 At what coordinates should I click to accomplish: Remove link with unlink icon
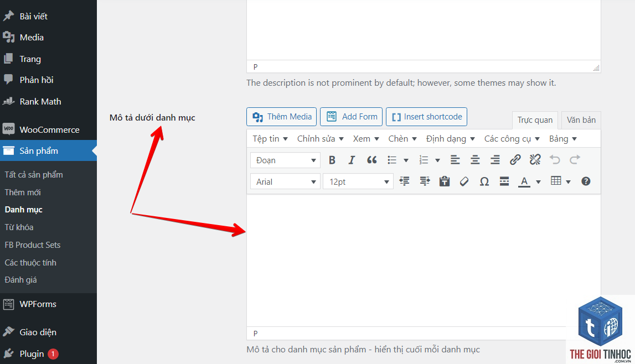tap(535, 160)
